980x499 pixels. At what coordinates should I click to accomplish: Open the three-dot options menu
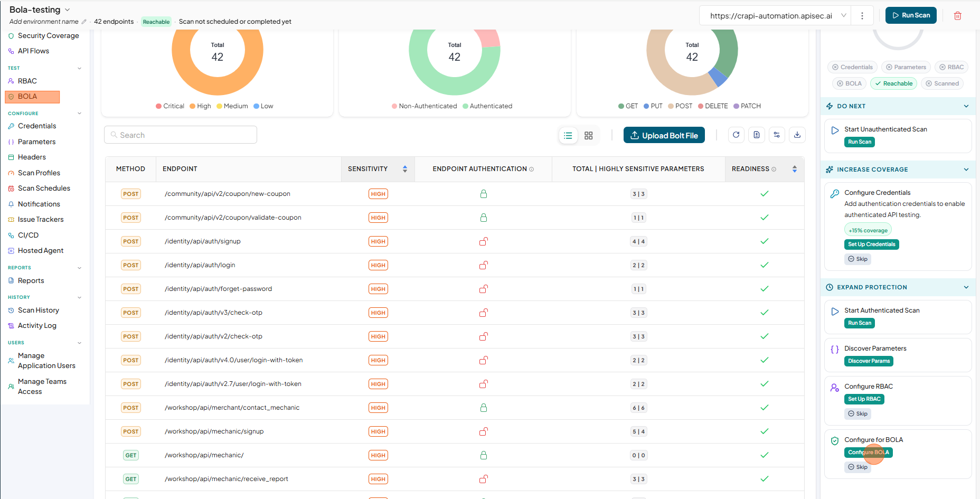point(862,16)
